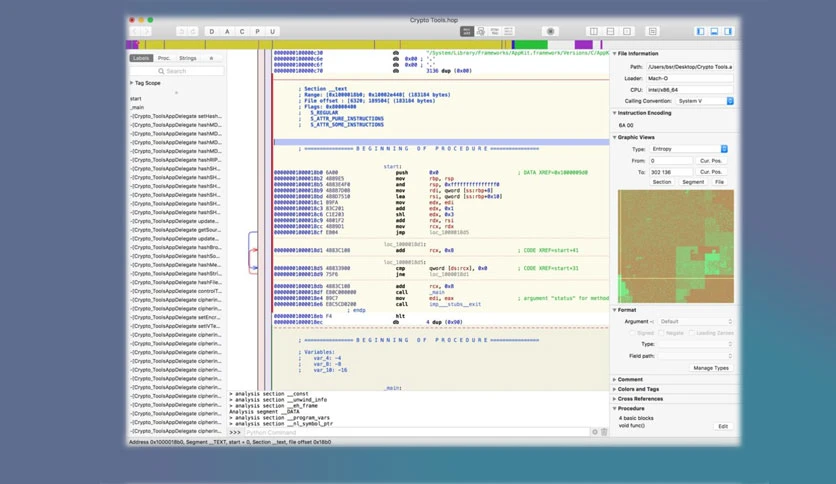The image size is (836, 484).
Task: Toggle the Signed checkbox
Action: pos(632,333)
